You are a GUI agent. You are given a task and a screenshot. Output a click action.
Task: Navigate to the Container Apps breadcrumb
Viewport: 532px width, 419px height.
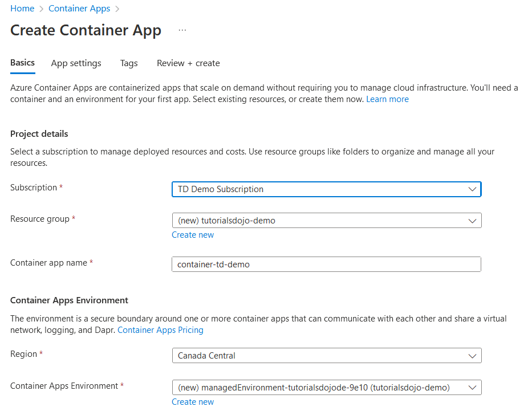point(79,9)
